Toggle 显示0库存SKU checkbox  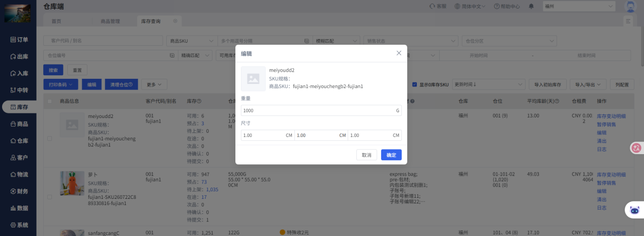coord(415,84)
